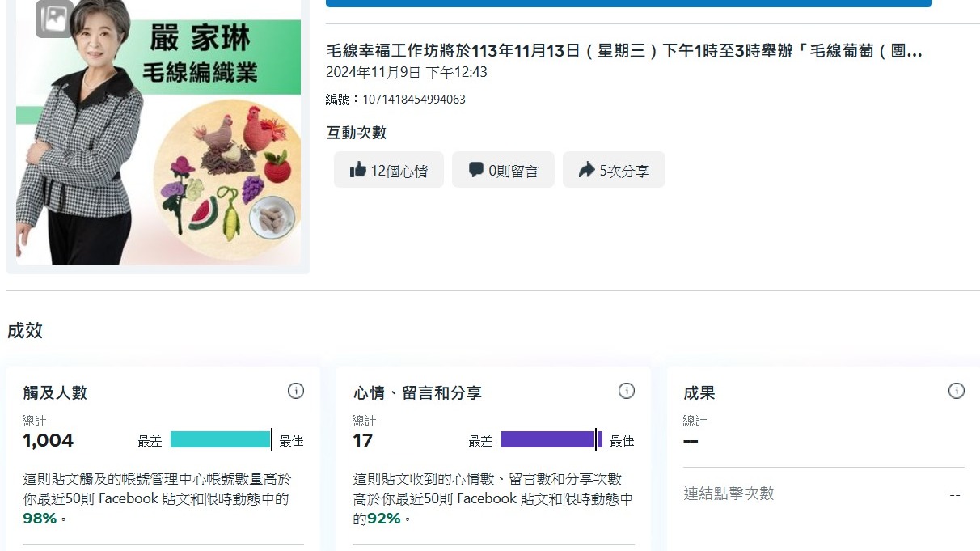The height and width of the screenshot is (551, 980).
Task: Click the 成效 section heading
Action: click(26, 330)
